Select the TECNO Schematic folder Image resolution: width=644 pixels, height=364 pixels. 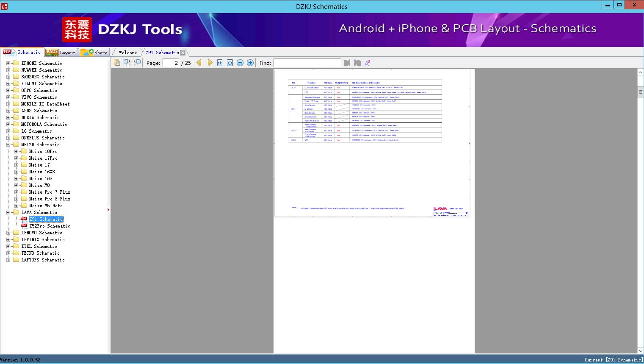click(x=40, y=253)
